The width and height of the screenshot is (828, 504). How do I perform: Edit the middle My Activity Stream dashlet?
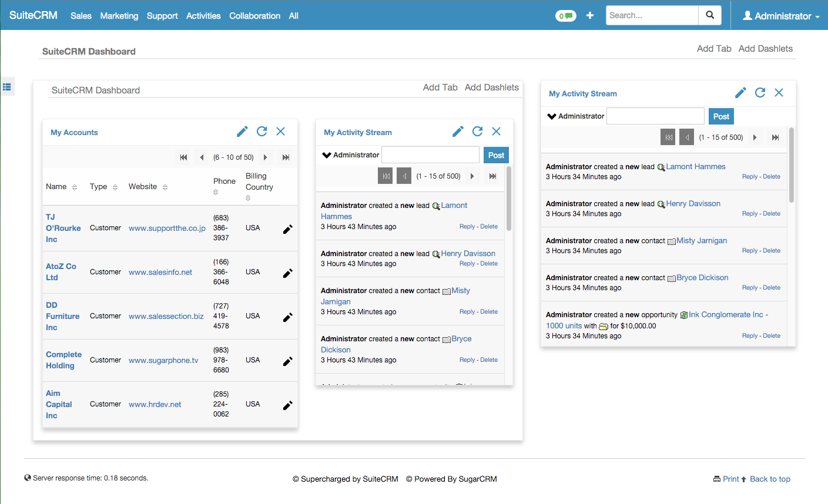[x=458, y=132]
